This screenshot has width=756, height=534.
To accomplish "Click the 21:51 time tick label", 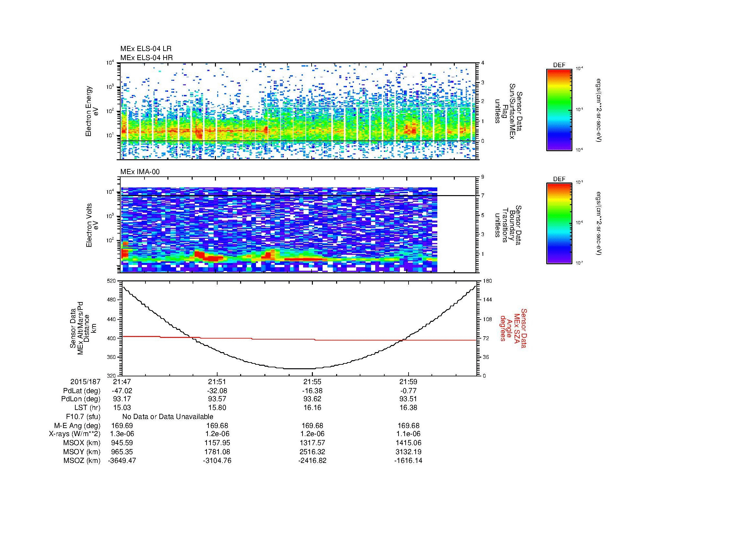I will [x=217, y=382].
